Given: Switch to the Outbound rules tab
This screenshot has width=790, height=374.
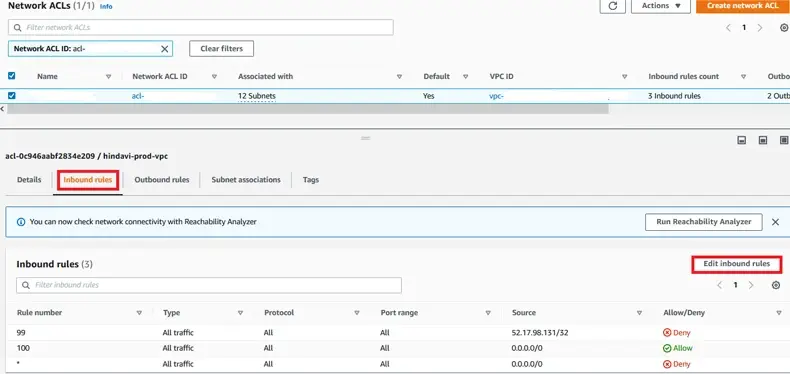Looking at the screenshot, I should [x=162, y=179].
